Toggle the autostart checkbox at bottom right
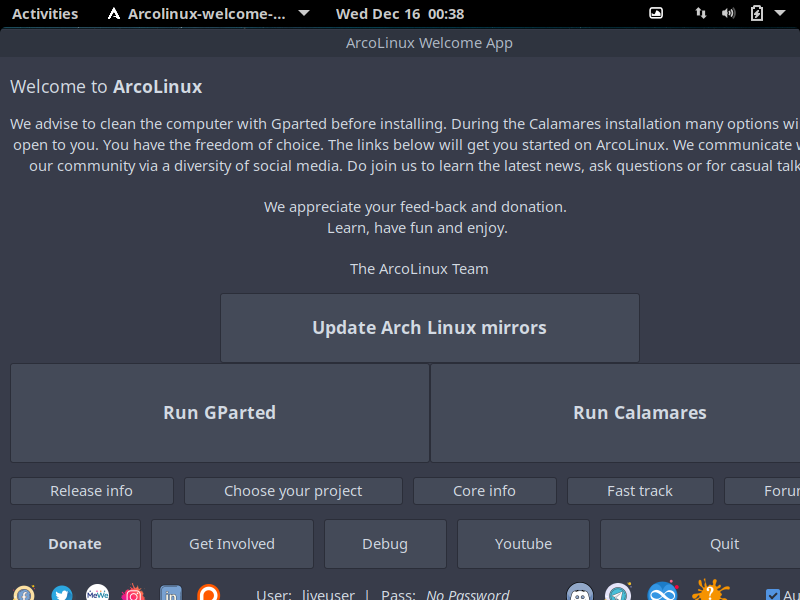The height and width of the screenshot is (600, 800). [772, 594]
